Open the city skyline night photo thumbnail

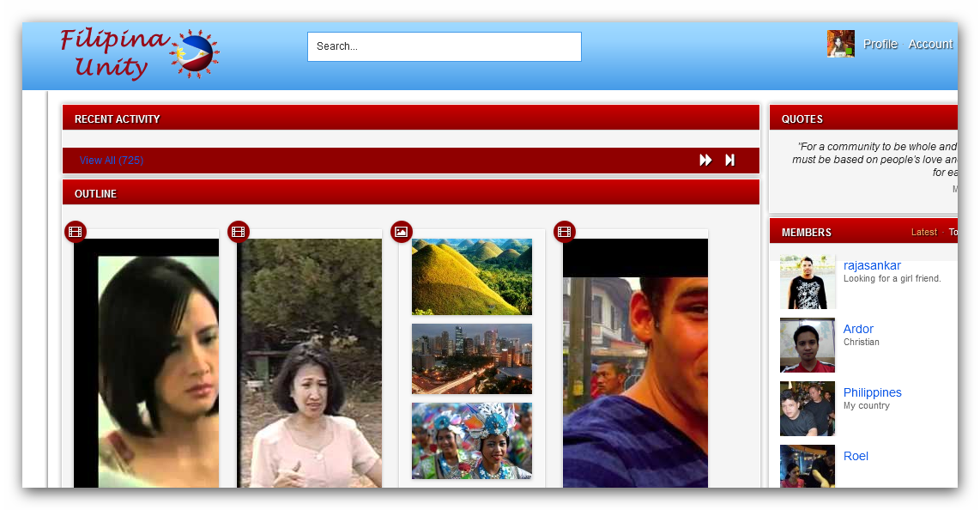tap(471, 358)
